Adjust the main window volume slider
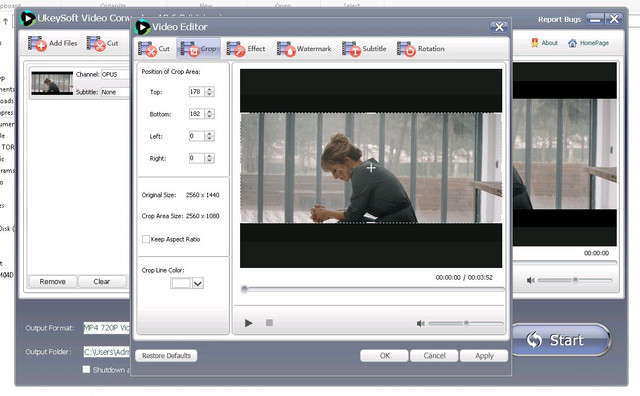640x396 pixels. (575, 280)
